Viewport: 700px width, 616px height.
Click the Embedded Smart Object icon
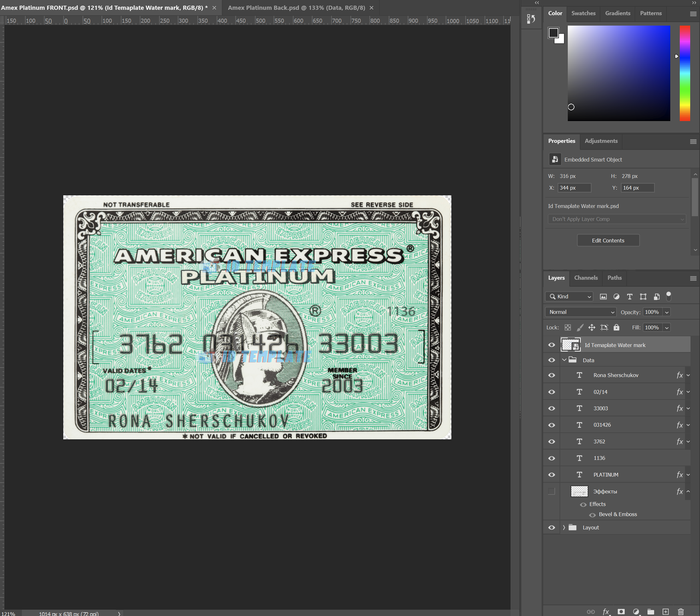pyautogui.click(x=555, y=160)
